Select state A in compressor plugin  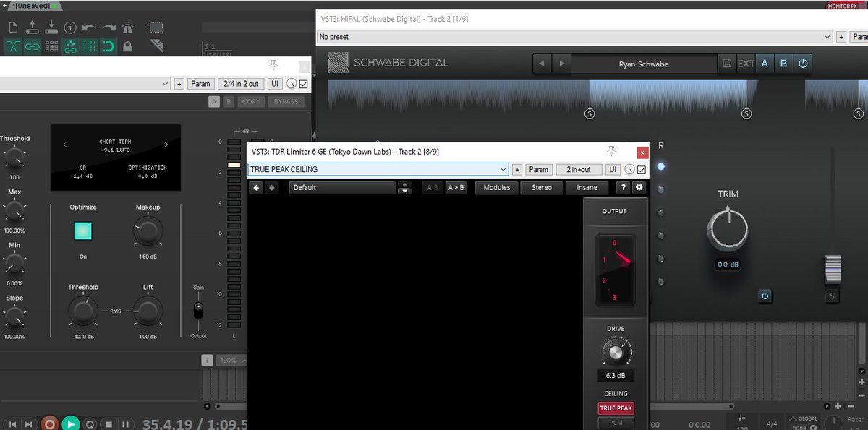click(x=214, y=102)
